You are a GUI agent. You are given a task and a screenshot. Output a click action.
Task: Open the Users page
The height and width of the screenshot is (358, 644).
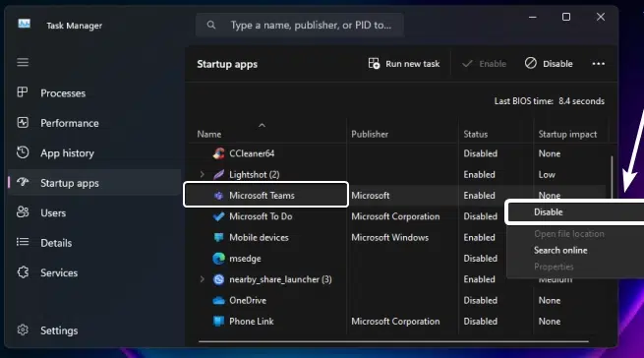tap(94, 212)
